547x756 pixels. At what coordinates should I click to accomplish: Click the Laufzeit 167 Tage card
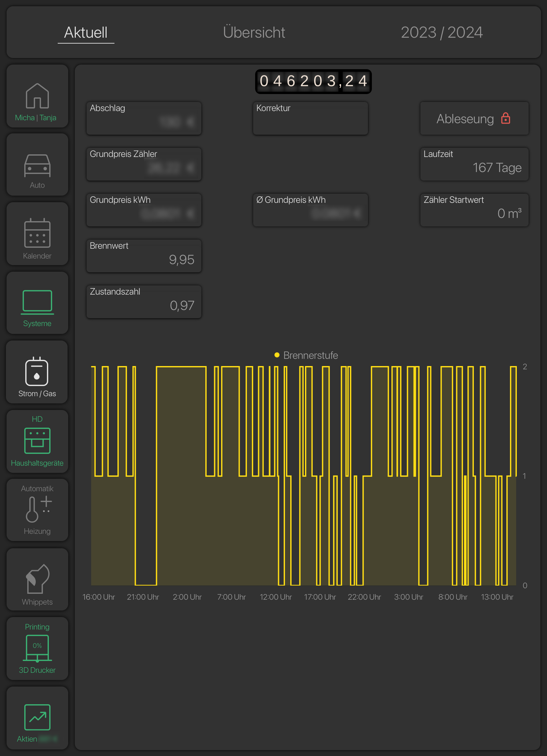[x=474, y=164]
